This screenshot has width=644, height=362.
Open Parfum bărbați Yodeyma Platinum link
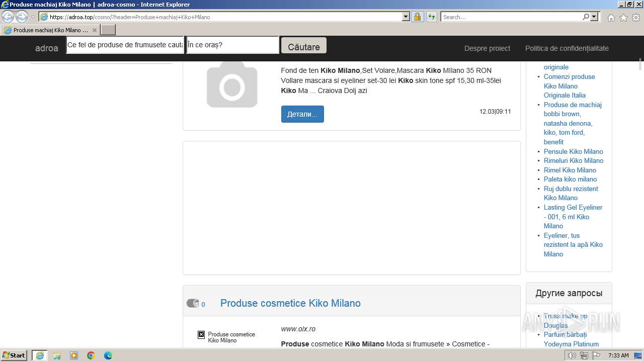pos(571,339)
